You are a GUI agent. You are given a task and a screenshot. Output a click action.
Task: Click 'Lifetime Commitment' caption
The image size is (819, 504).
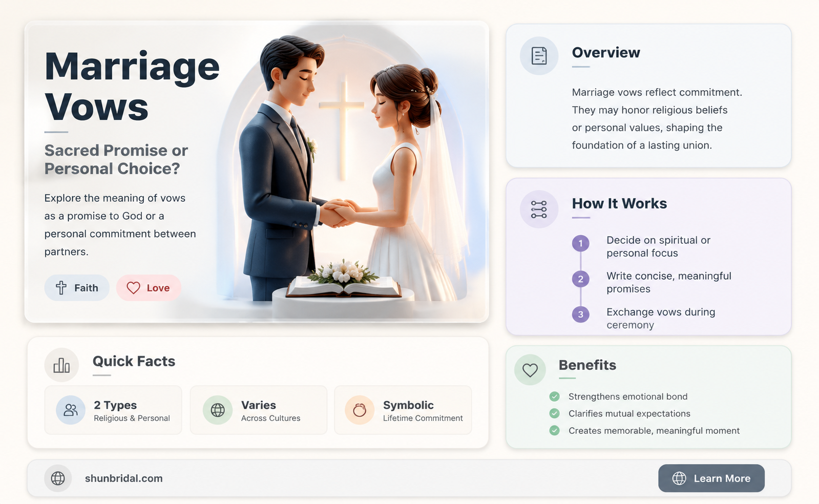point(423,418)
